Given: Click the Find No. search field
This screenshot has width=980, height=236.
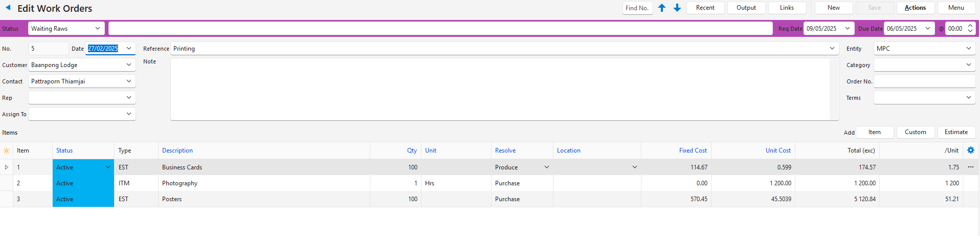Looking at the screenshot, I should (637, 8).
